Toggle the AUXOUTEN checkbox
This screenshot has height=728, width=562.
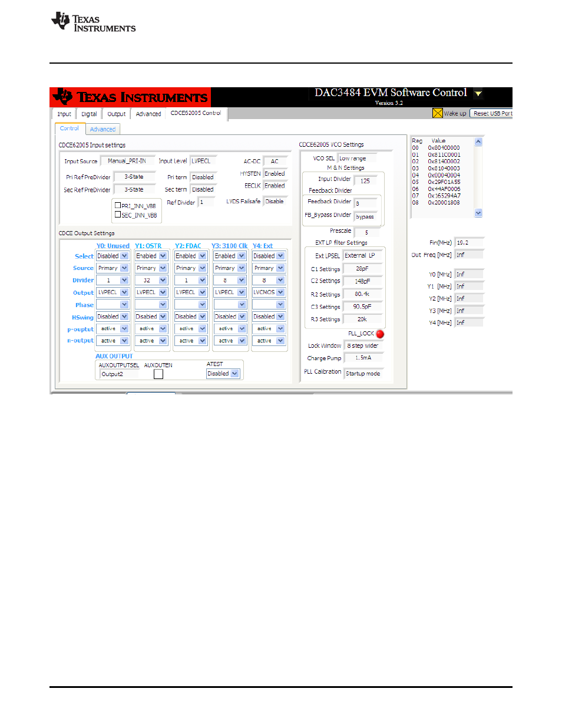158,374
